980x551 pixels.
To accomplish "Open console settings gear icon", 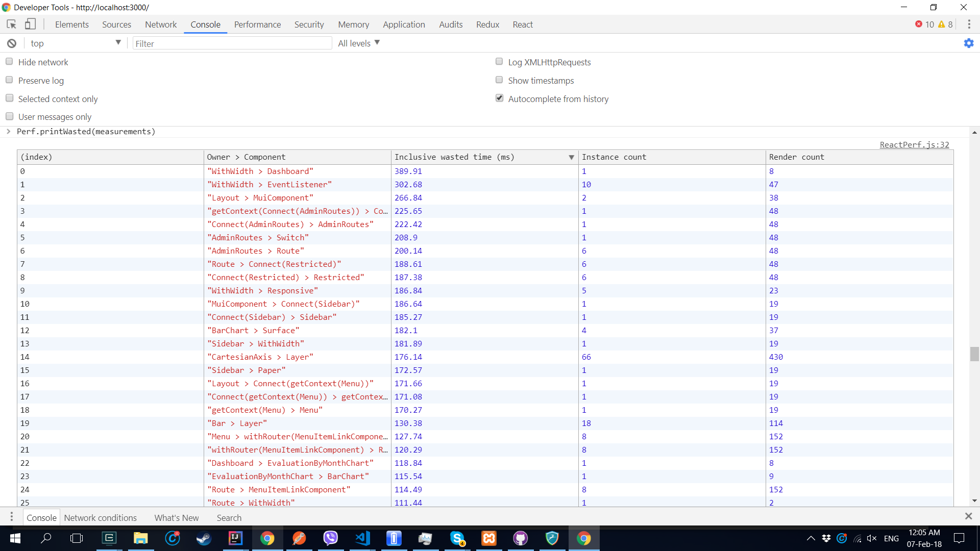I will (x=968, y=43).
